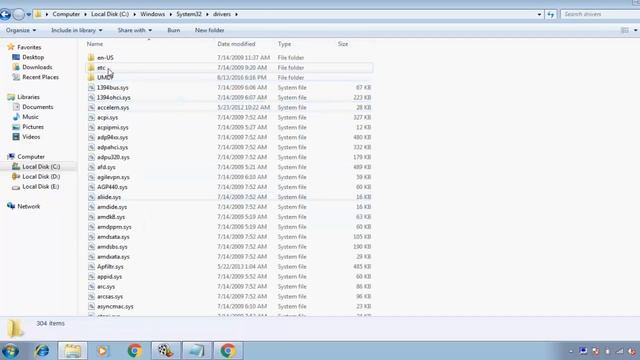Click the acpi.sys file icon
Viewport: 640px width, 360px height.
[91, 117]
